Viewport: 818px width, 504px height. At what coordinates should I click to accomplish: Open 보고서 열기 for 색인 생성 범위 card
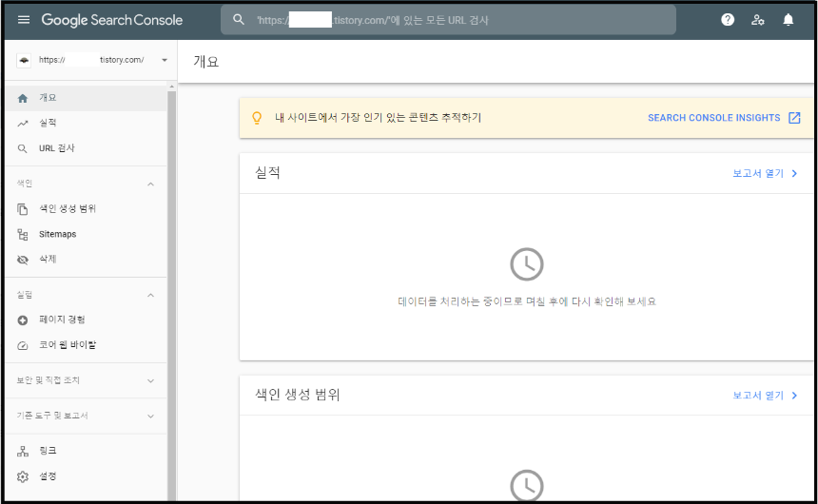point(758,396)
